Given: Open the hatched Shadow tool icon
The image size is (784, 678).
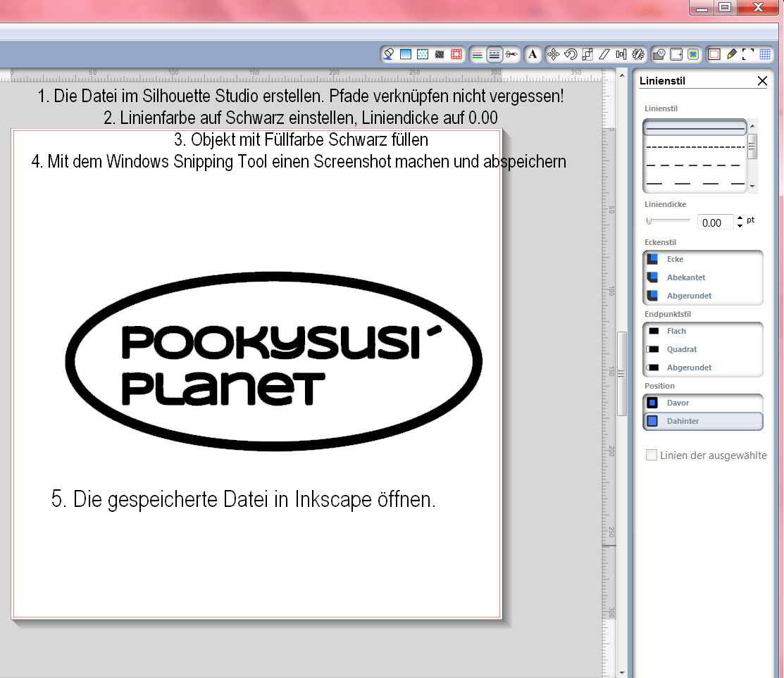Looking at the screenshot, I should point(440,54).
